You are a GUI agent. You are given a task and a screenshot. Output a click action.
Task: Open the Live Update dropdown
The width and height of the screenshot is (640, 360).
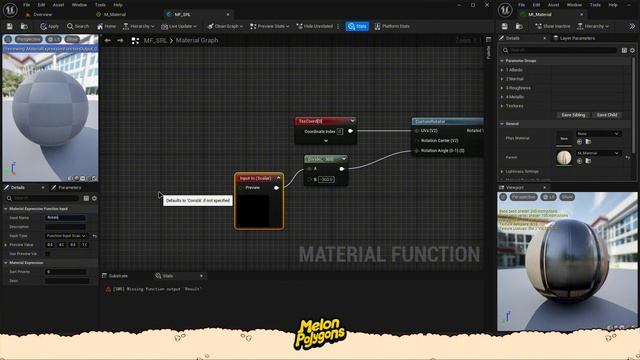click(179, 26)
